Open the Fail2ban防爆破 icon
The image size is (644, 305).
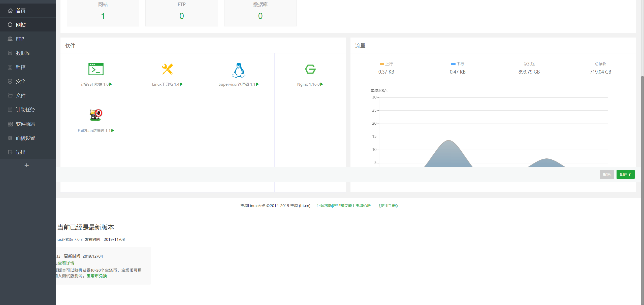[x=96, y=115]
